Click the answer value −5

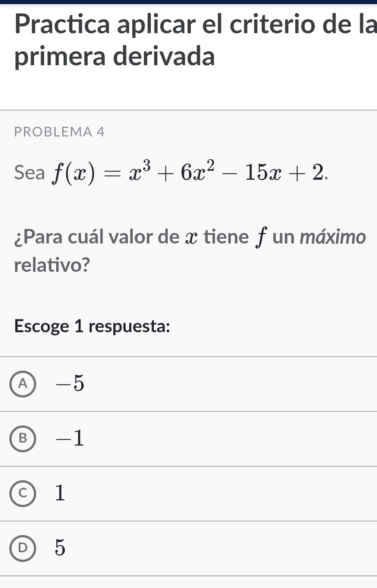click(x=70, y=384)
